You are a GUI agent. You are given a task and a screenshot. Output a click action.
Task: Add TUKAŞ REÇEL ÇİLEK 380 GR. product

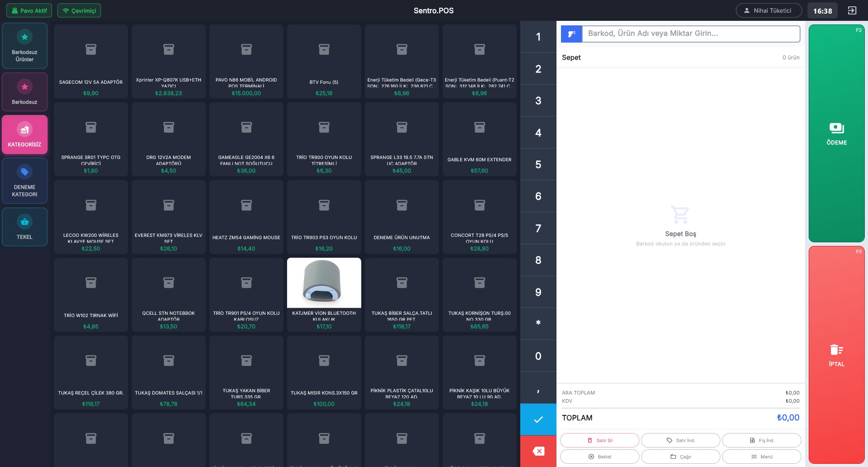coord(91,373)
